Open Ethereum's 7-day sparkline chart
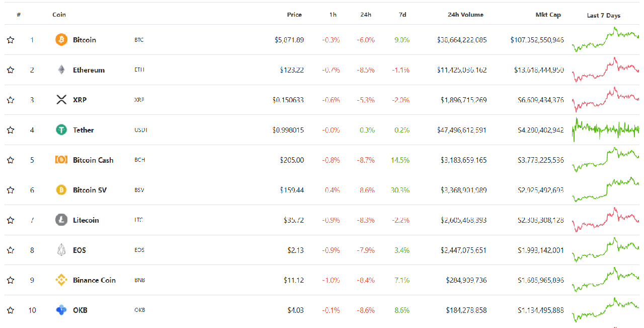The image size is (644, 328). (605, 70)
